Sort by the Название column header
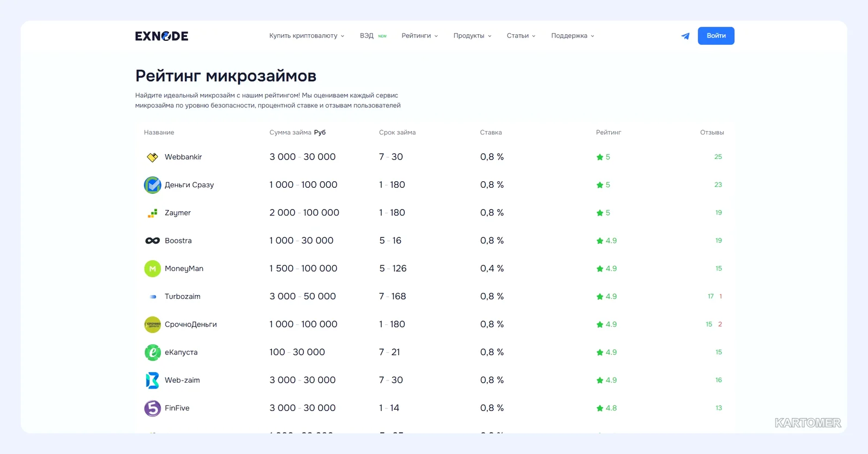This screenshot has height=454, width=868. pos(159,132)
